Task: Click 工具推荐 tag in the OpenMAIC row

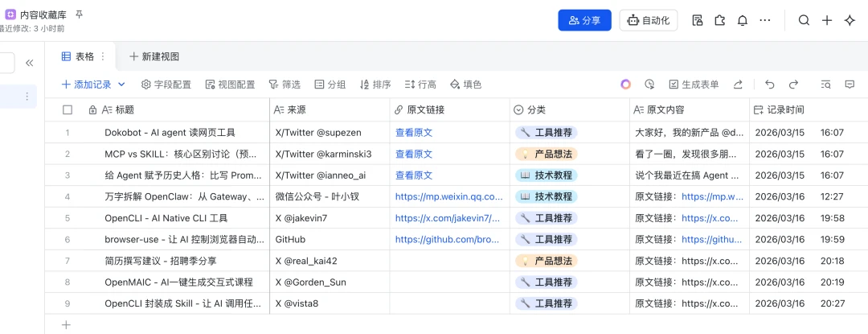Action: (x=547, y=282)
